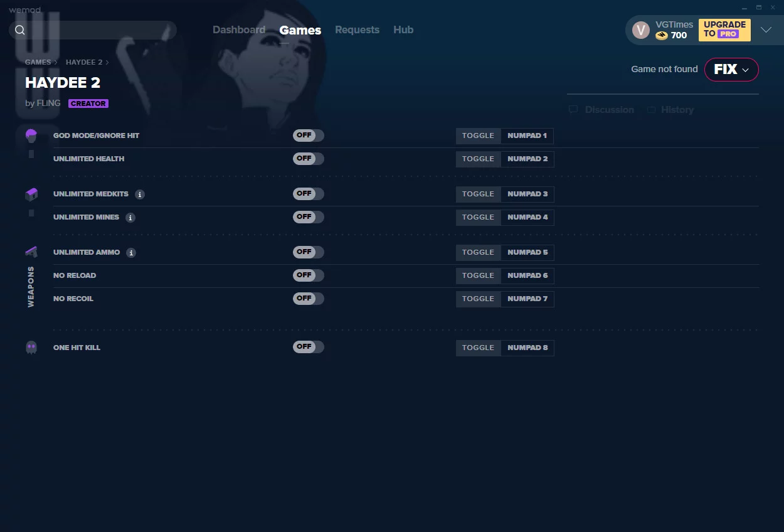Click GAMES breadcrumb link
The width and height of the screenshot is (784, 532).
click(38, 63)
